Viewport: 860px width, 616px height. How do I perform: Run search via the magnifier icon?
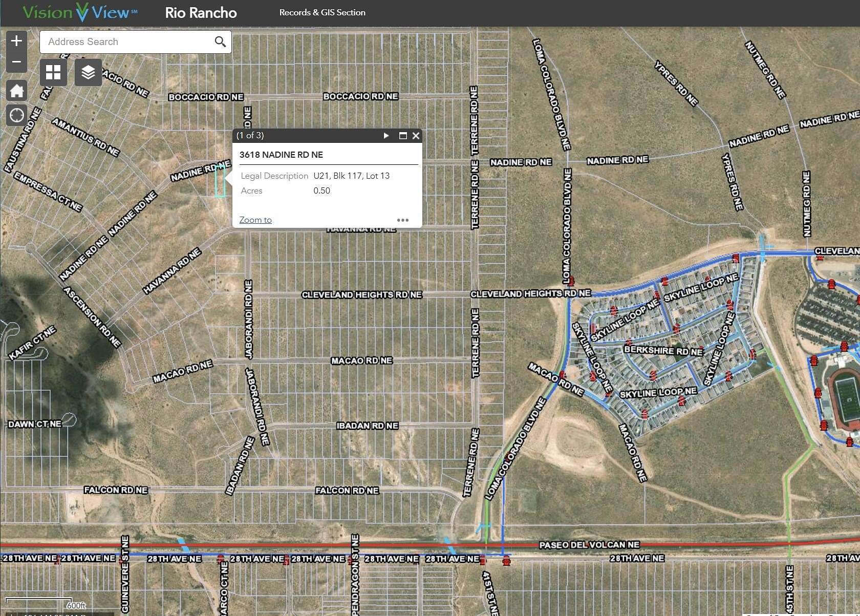pos(220,41)
